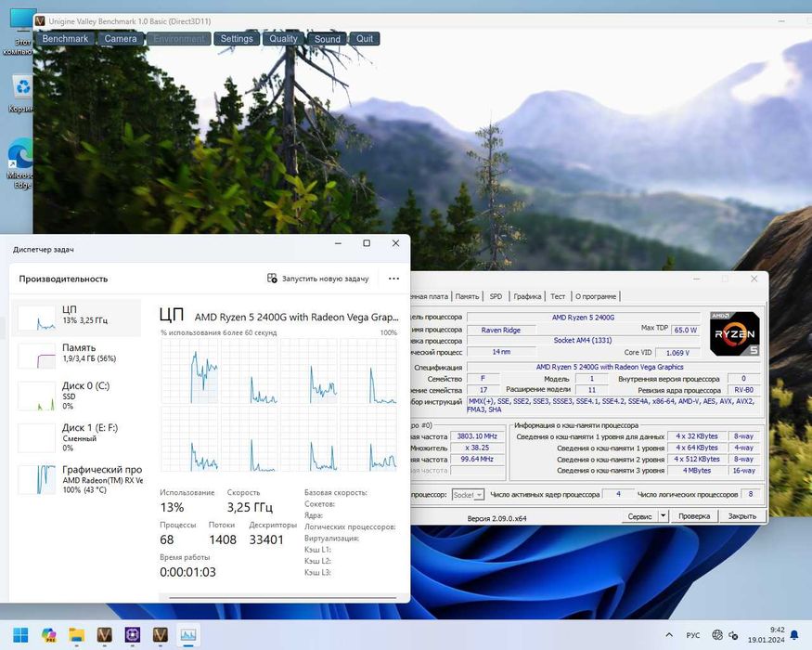Change input language РУС in tray
812x650 pixels.
pos(693,635)
